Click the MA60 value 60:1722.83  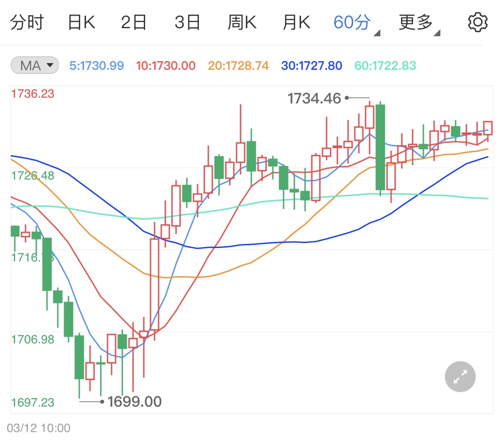(385, 66)
